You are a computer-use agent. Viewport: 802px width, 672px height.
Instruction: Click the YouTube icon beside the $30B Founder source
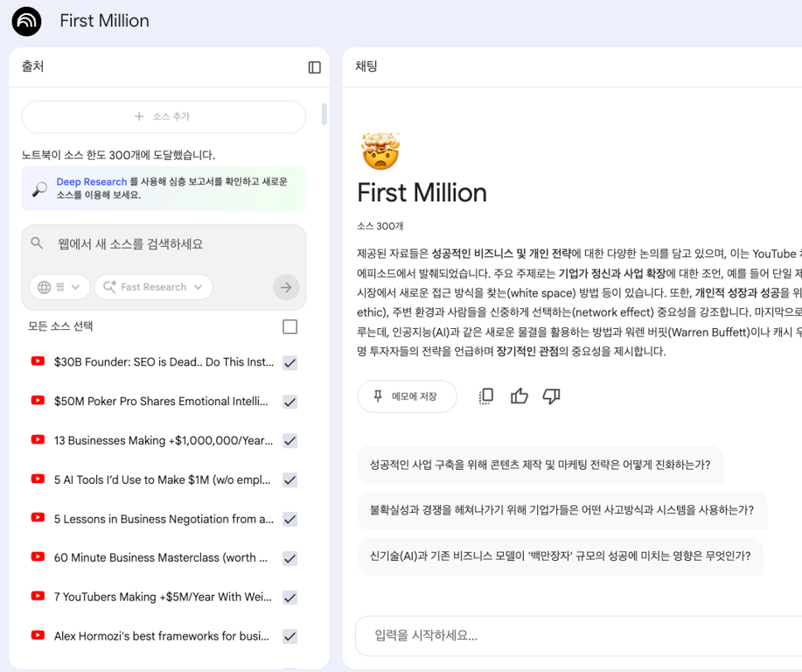(x=36, y=362)
